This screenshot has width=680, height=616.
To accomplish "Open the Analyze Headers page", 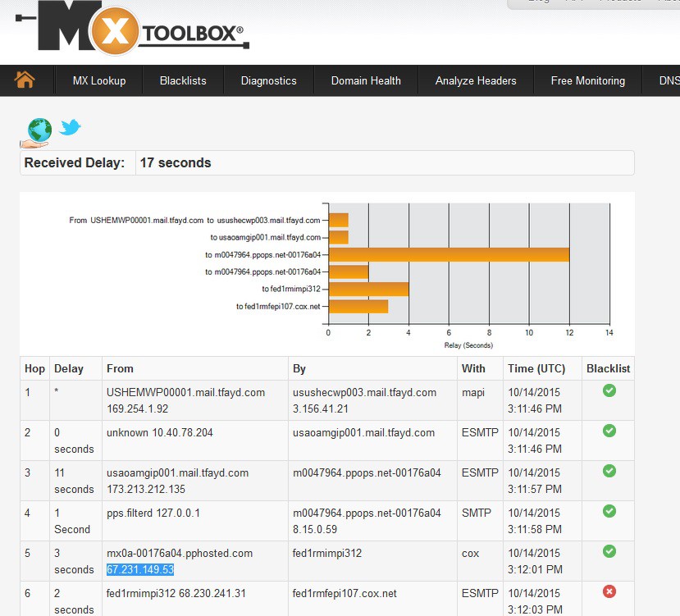I will [476, 80].
